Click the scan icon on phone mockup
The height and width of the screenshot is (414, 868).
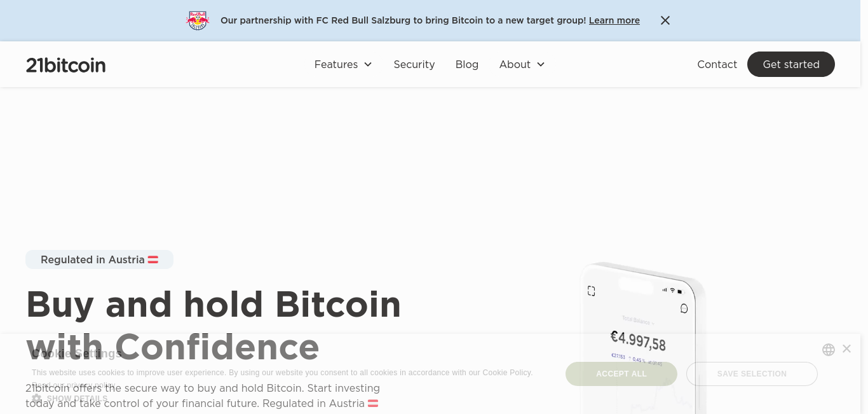point(591,291)
